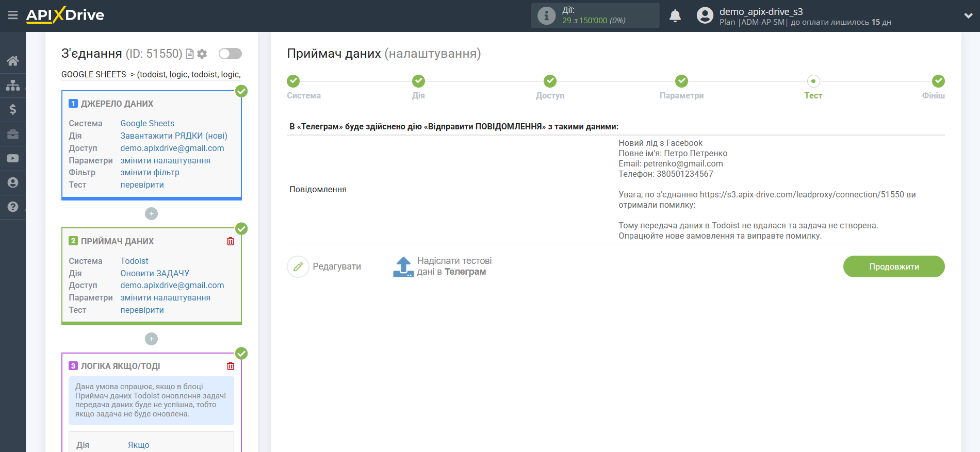Image resolution: width=980 pixels, height=452 pixels.
Task: Click the Редагувати pencil button
Action: pos(324,266)
